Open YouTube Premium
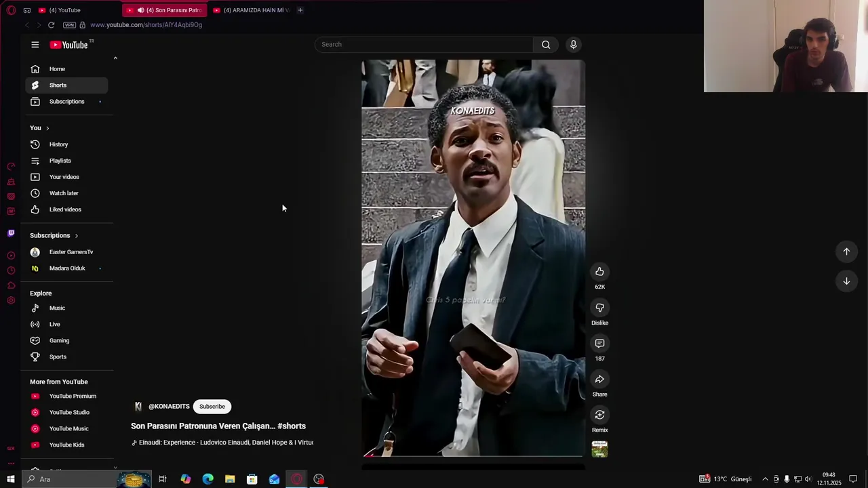Screen dimensions: 868x488 click(66, 396)
